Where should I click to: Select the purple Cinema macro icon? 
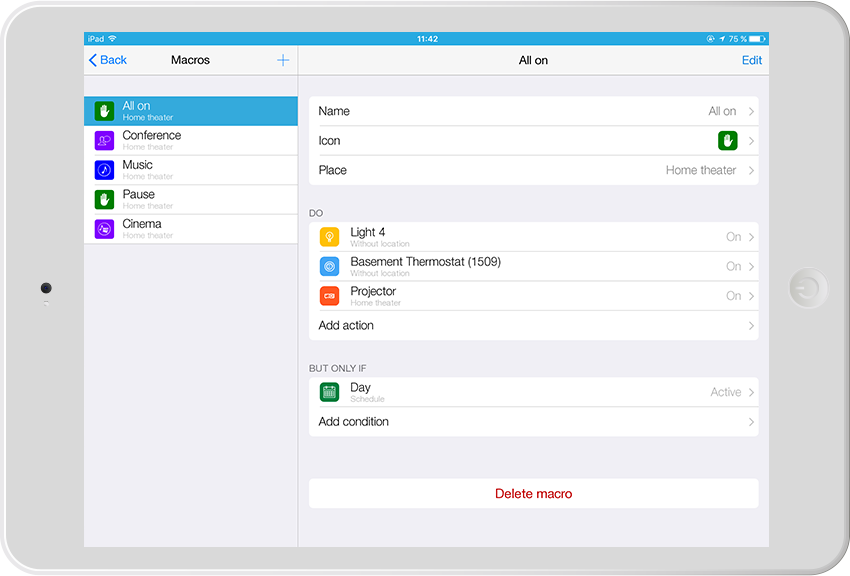(104, 229)
